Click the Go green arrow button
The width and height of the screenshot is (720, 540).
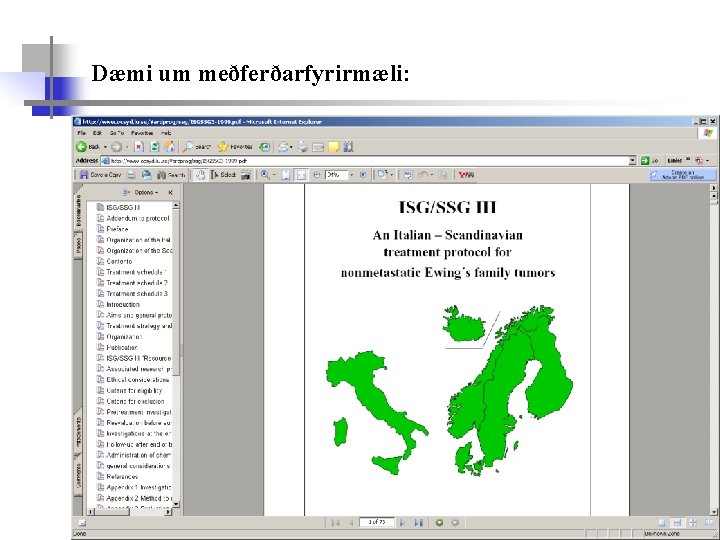click(645, 161)
